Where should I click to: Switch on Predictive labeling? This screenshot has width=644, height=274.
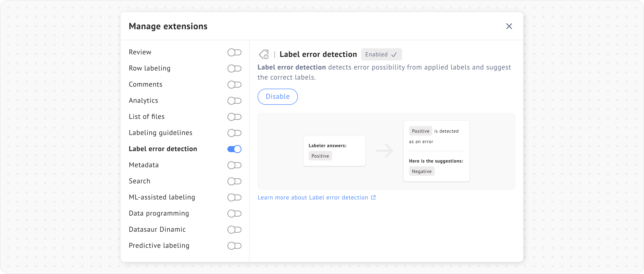coord(234,246)
